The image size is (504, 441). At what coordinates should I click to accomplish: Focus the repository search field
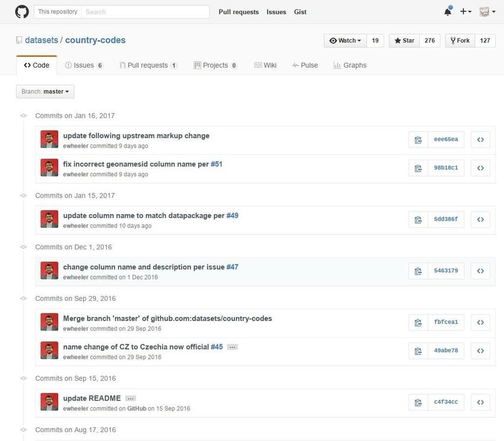point(145,12)
